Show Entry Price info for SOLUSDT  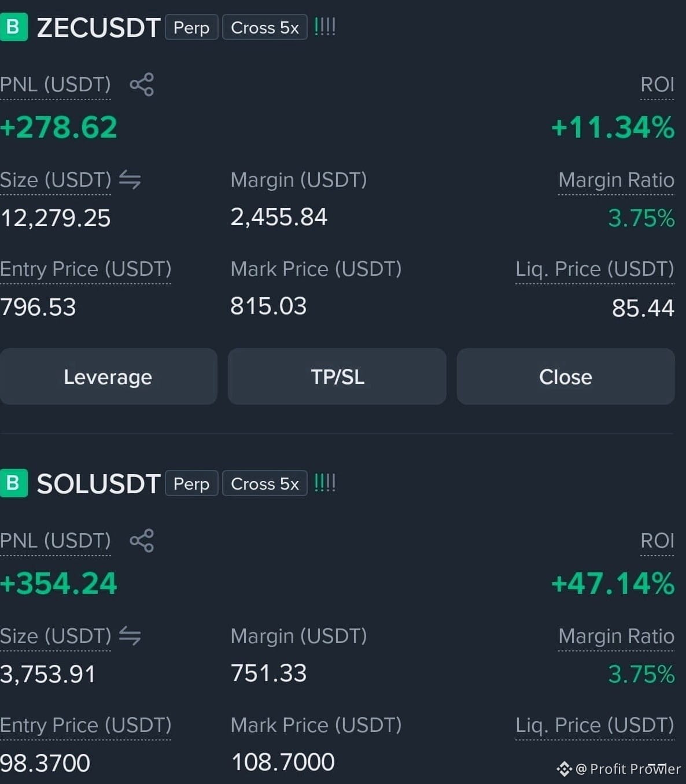[86, 726]
